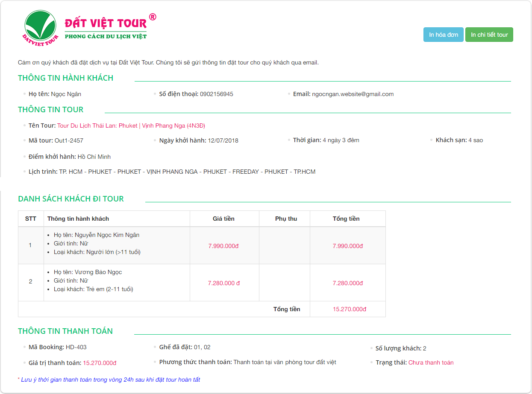Viewport: 532px width, 394px height.
Task: Click the table's grand total 15.270.000đ
Action: pyautogui.click(x=350, y=309)
